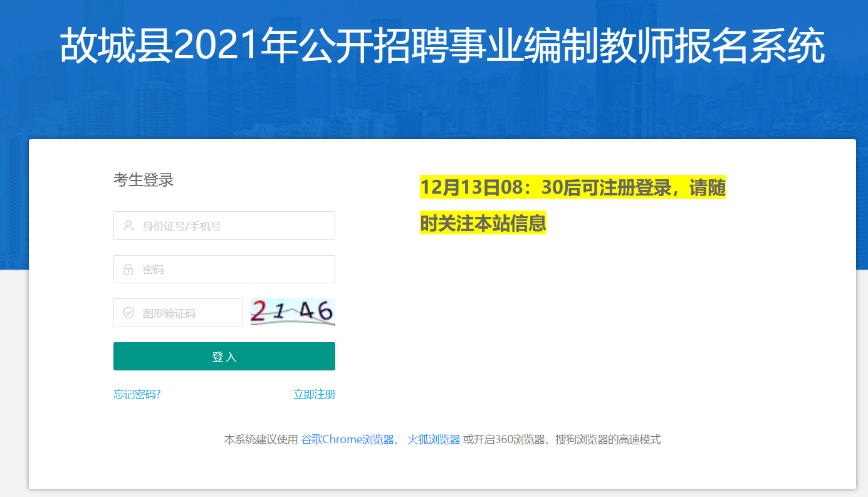Click the yellow notice 12月13日08：30后可注册登录
868x497 pixels.
click(572, 187)
